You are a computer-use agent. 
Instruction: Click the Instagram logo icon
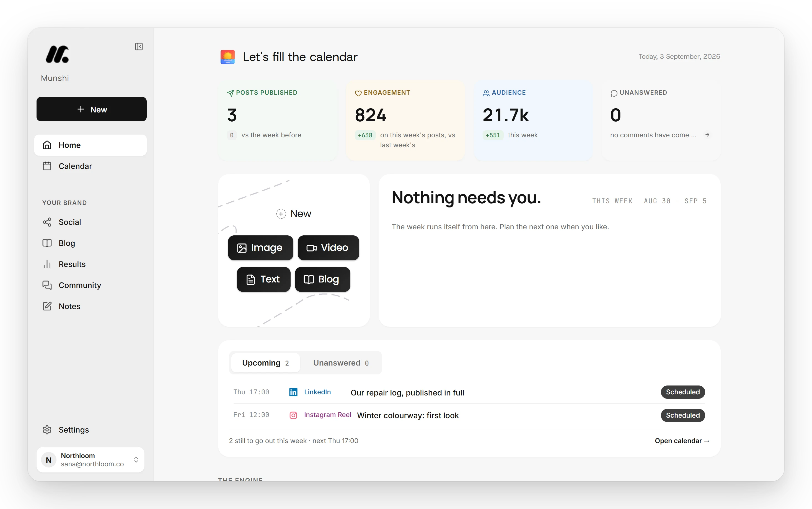click(x=293, y=415)
